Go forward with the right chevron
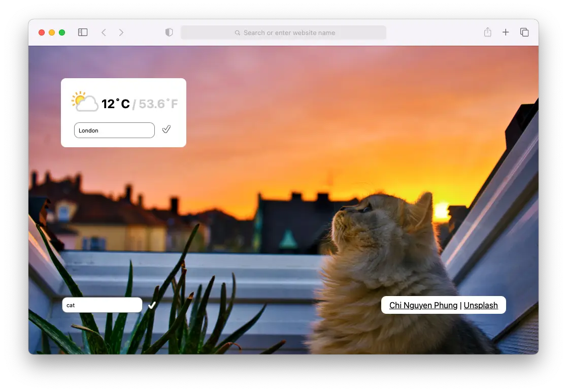This screenshot has width=567, height=392. 121,32
